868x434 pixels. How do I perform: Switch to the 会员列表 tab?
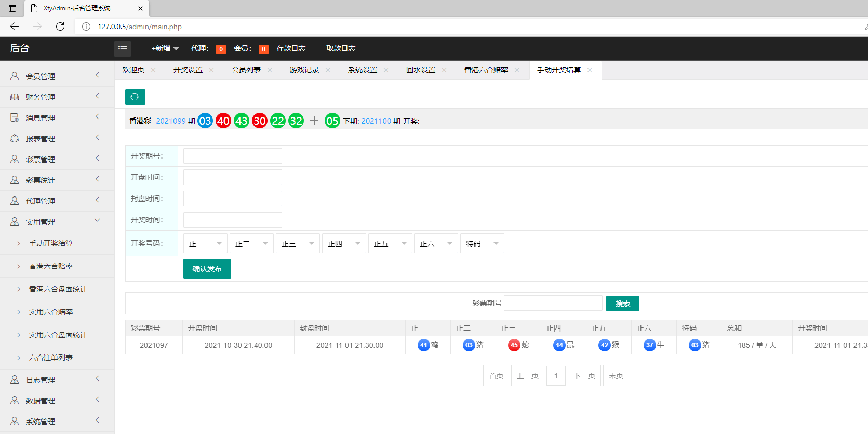click(246, 70)
